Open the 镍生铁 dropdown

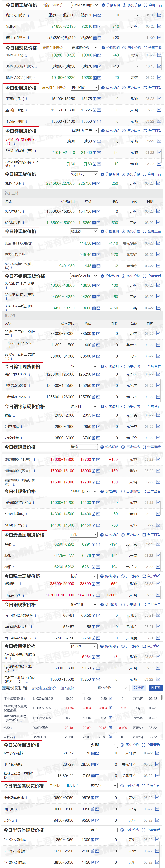tap(84, 231)
